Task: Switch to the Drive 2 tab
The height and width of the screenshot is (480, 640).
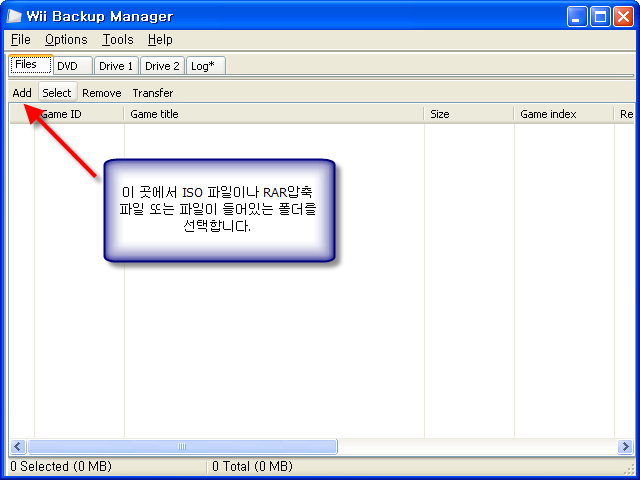Action: tap(162, 66)
